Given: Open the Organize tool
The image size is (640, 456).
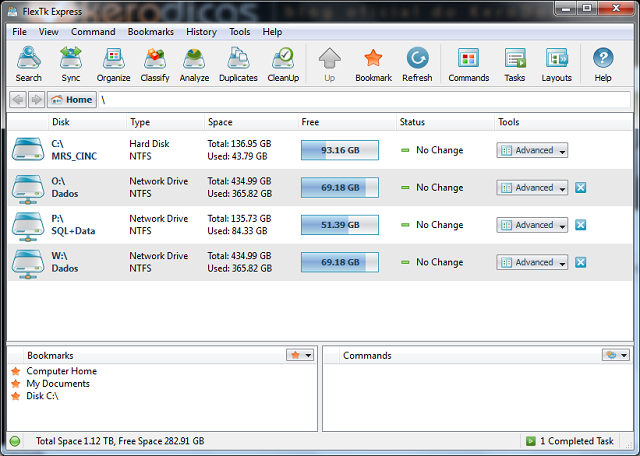Looking at the screenshot, I should 113,64.
